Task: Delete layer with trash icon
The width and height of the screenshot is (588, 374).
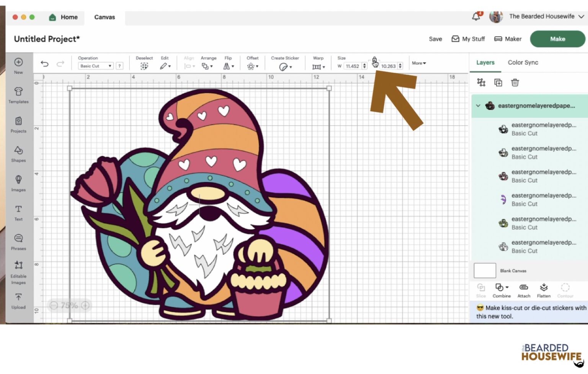Action: pyautogui.click(x=515, y=83)
